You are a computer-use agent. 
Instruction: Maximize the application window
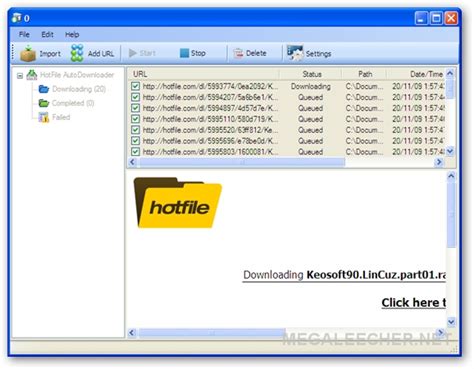436,18
